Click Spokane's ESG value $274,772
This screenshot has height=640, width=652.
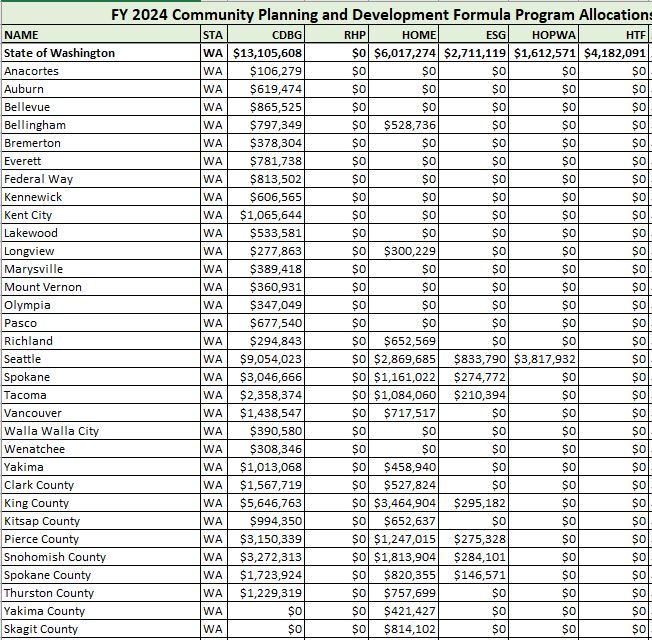pos(475,377)
